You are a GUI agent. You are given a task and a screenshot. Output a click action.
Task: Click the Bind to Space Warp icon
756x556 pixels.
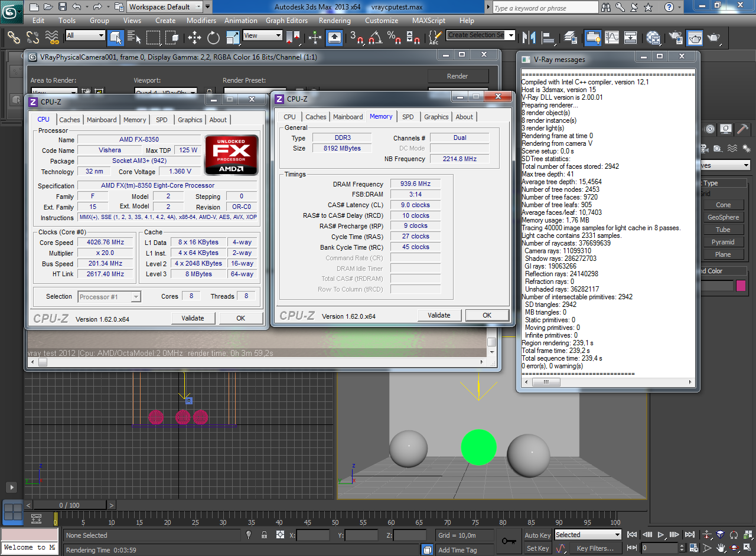pos(52,37)
